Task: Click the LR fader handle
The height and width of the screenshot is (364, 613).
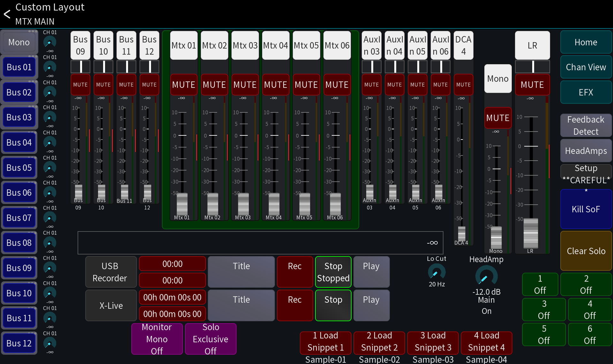Action: point(531,233)
